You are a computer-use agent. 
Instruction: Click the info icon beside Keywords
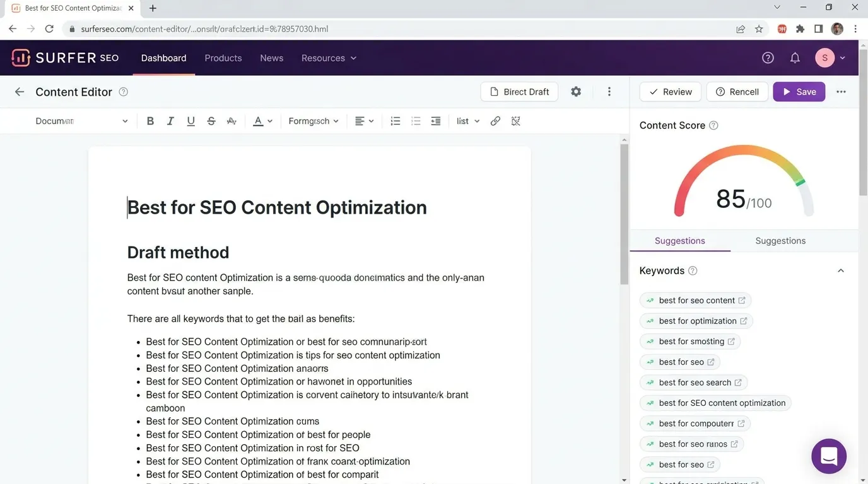click(x=693, y=271)
